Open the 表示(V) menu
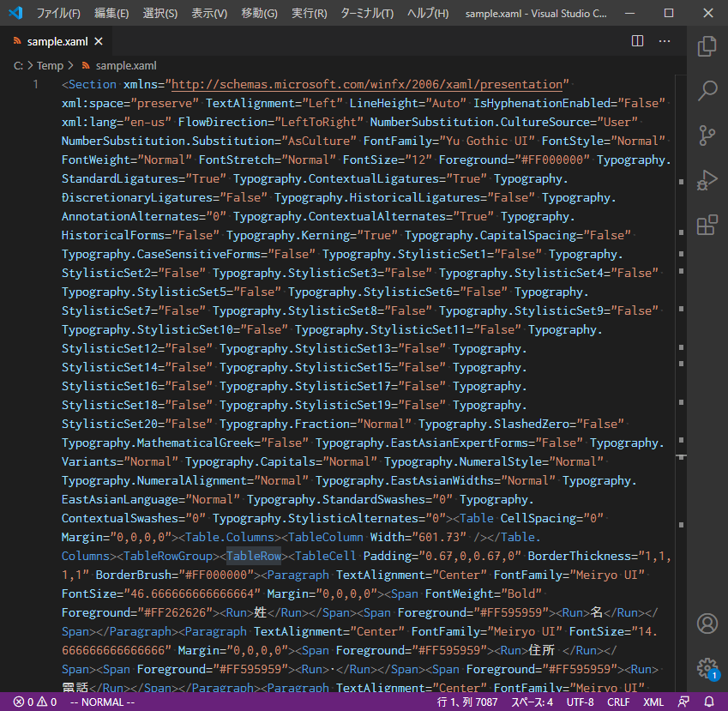Image resolution: width=728 pixels, height=711 pixels. [209, 13]
